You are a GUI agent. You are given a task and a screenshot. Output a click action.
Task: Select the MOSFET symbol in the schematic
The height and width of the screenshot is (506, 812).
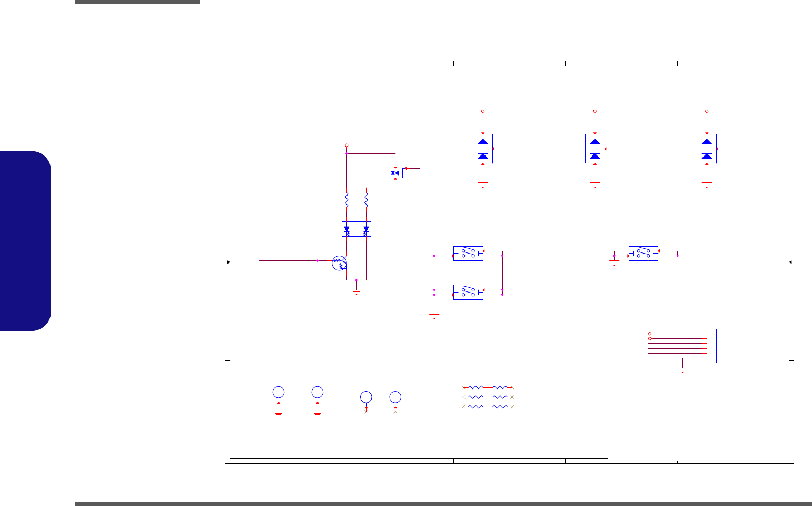(x=396, y=172)
